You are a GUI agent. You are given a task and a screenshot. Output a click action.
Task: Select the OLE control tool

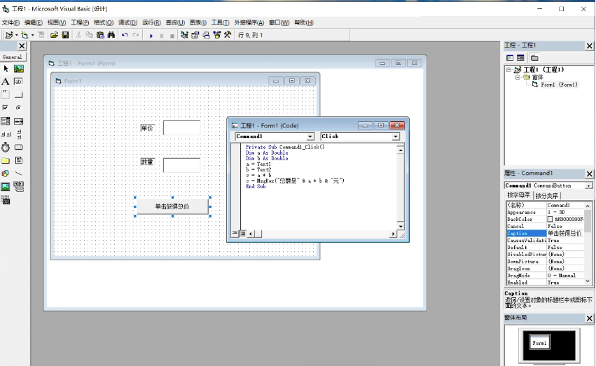tap(6, 200)
